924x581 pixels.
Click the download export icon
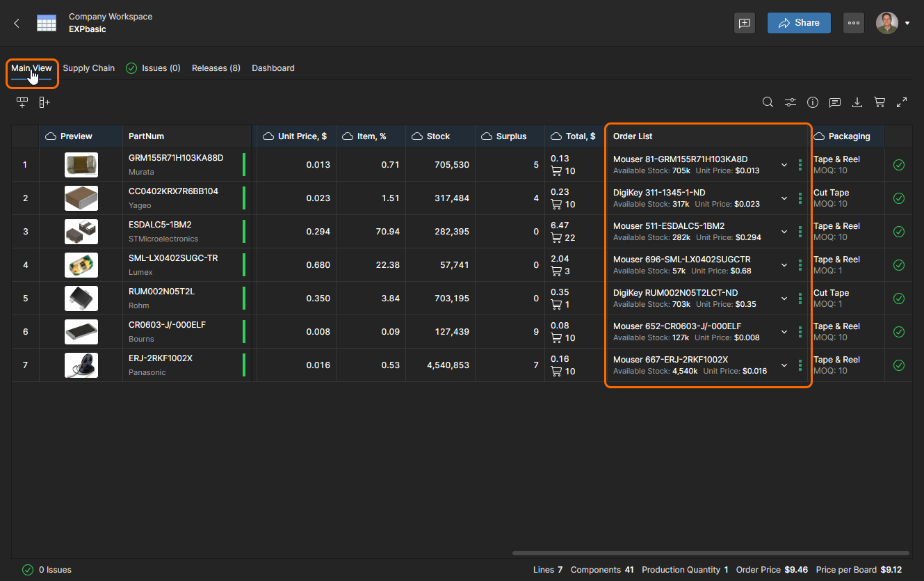857,102
